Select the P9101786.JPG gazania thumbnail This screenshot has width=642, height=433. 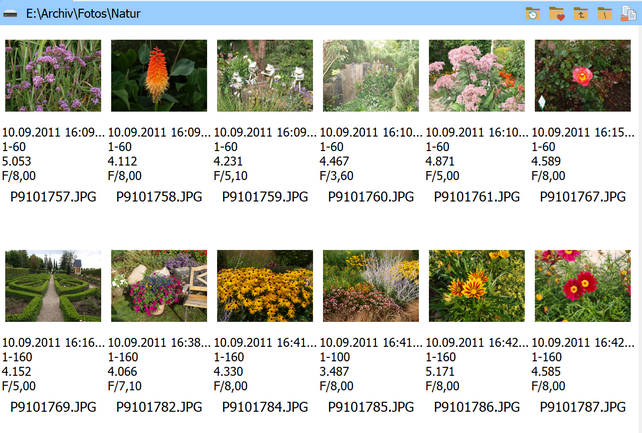click(x=477, y=285)
